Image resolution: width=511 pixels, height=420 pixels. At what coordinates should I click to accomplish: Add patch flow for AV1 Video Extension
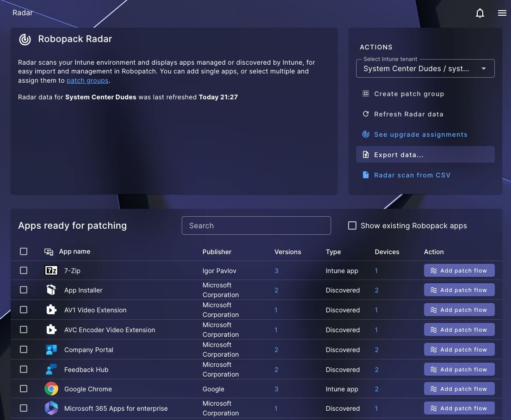459,310
